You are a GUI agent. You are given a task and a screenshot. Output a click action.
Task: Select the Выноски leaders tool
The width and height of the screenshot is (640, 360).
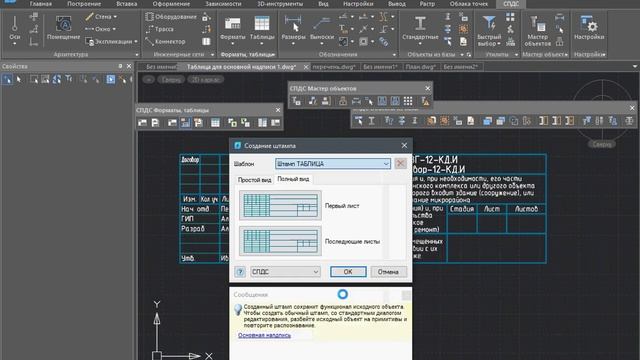[322, 29]
